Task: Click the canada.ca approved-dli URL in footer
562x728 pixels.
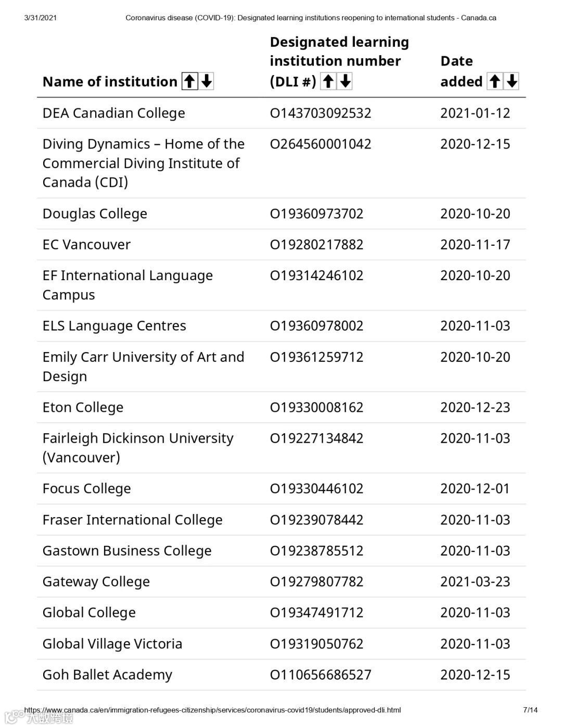Action: 212,710
